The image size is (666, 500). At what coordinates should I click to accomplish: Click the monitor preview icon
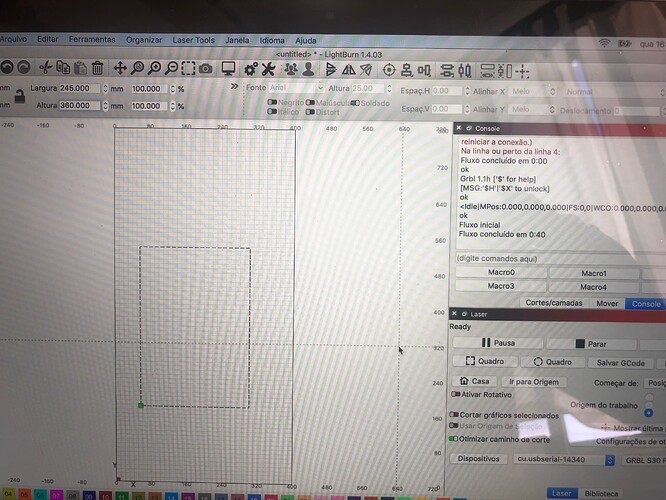click(228, 68)
